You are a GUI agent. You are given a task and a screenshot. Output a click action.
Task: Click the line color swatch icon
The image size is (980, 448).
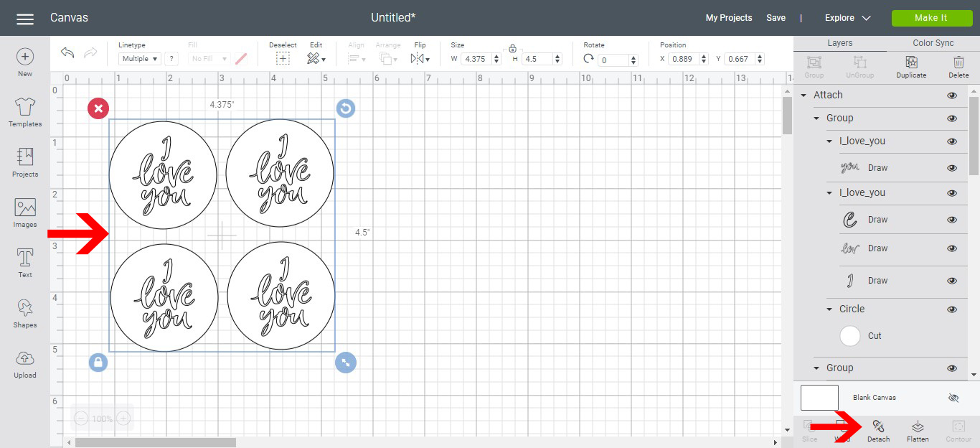tap(241, 59)
